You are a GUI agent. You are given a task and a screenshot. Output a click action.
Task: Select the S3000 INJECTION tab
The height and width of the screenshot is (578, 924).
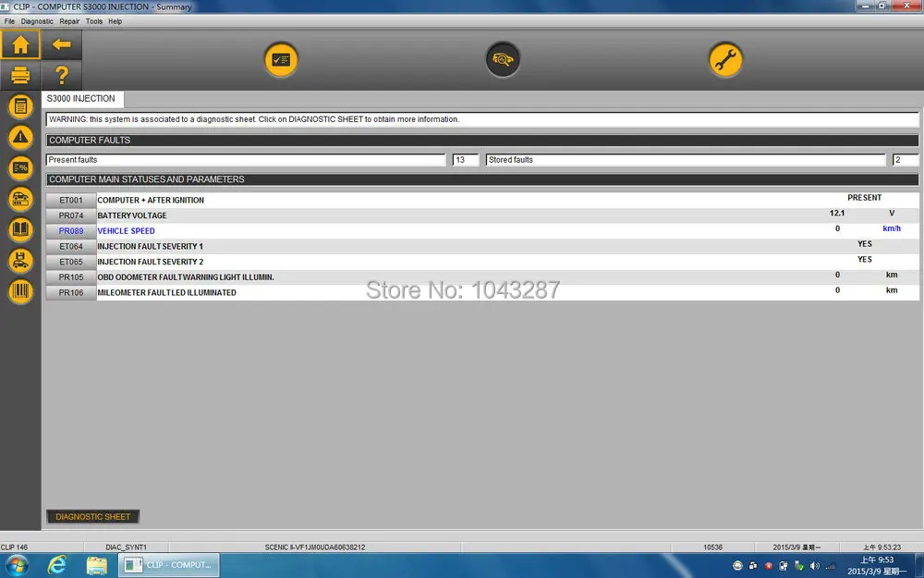click(81, 99)
